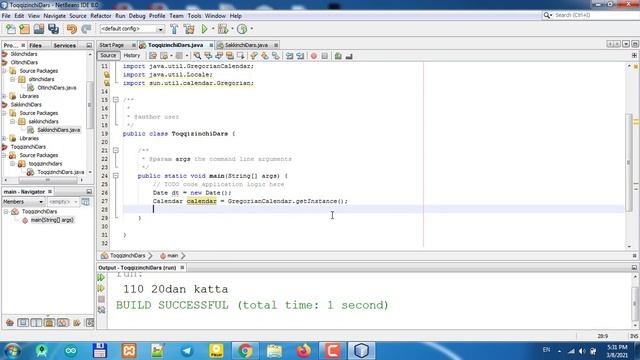640x360 pixels.
Task: Switch to the Files tab
Action: [x=36, y=45]
